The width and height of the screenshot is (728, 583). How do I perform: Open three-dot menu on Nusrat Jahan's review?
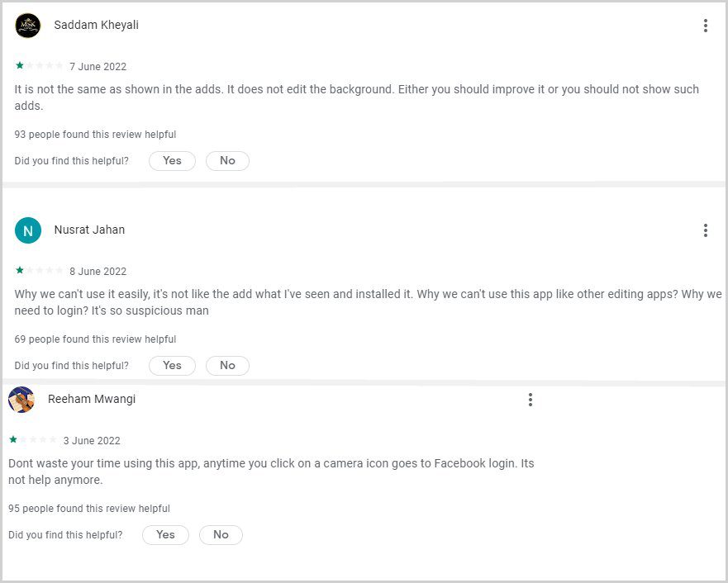(x=705, y=230)
